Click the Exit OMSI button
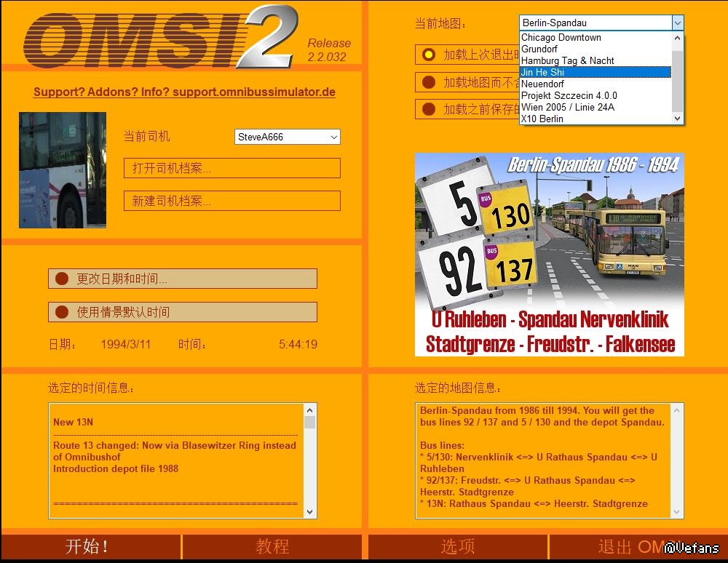728x563 pixels. tap(638, 547)
